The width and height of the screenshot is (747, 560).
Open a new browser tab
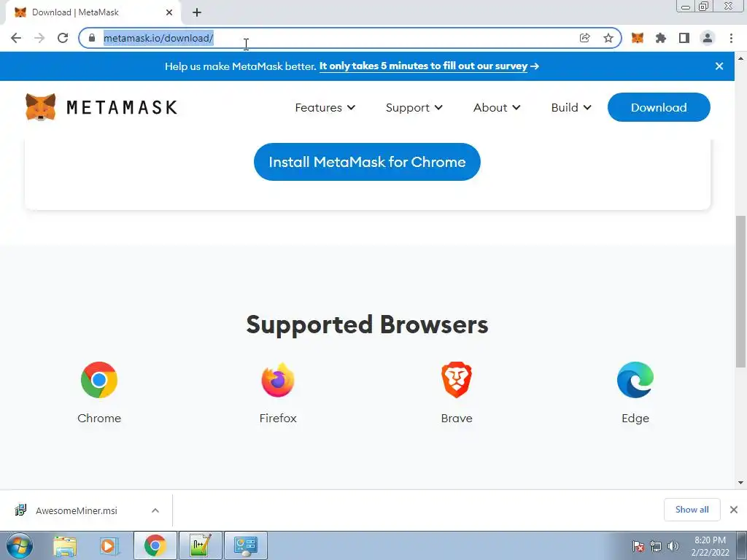197,12
